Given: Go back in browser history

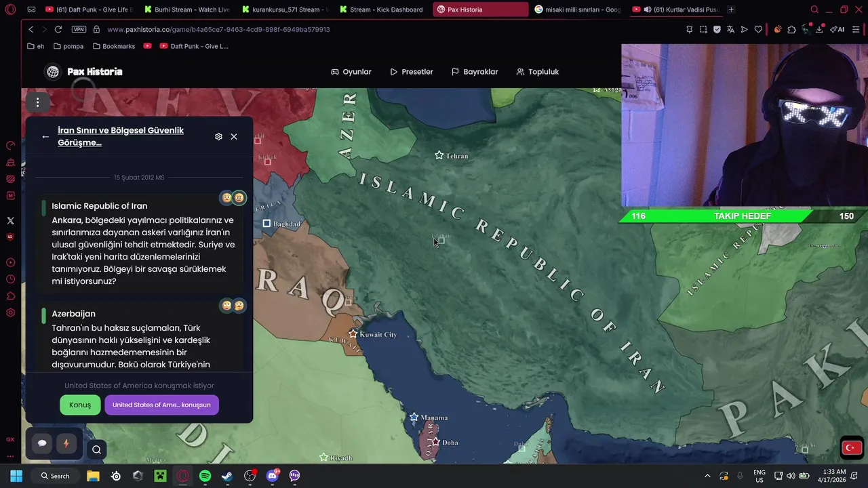Looking at the screenshot, I should click(x=31, y=29).
